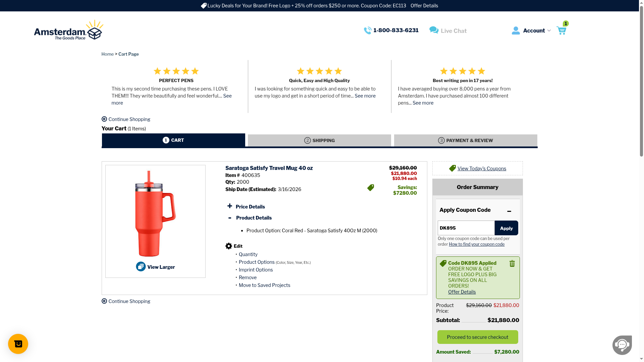The width and height of the screenshot is (644, 362).
Task: Click the yellow smiley face widget button
Action: point(18,344)
